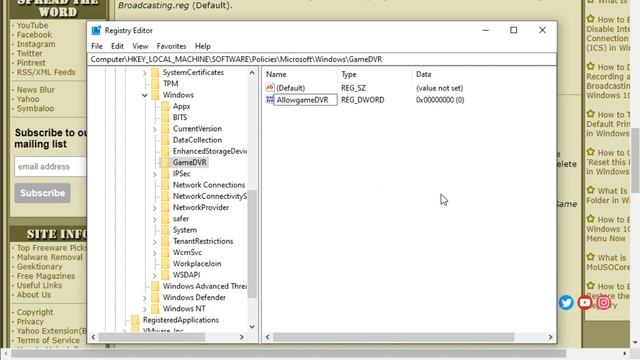Click the (Default) string value icon

[x=269, y=87]
